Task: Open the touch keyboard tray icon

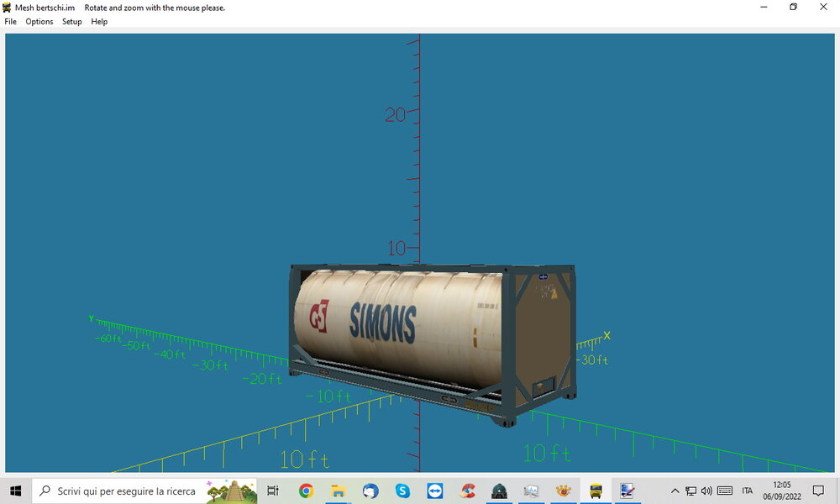Action: click(725, 491)
